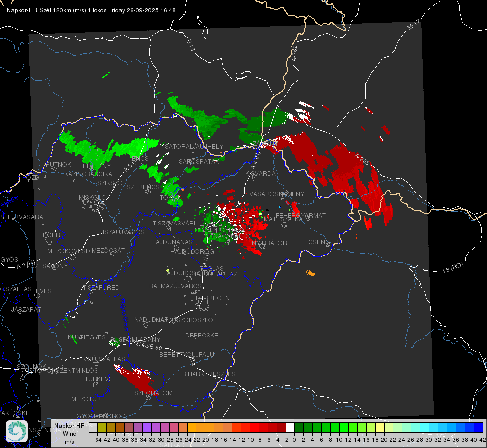The image size is (487, 448).
Task: Click the small orange echo south of Csenger
Action: click(310, 273)
